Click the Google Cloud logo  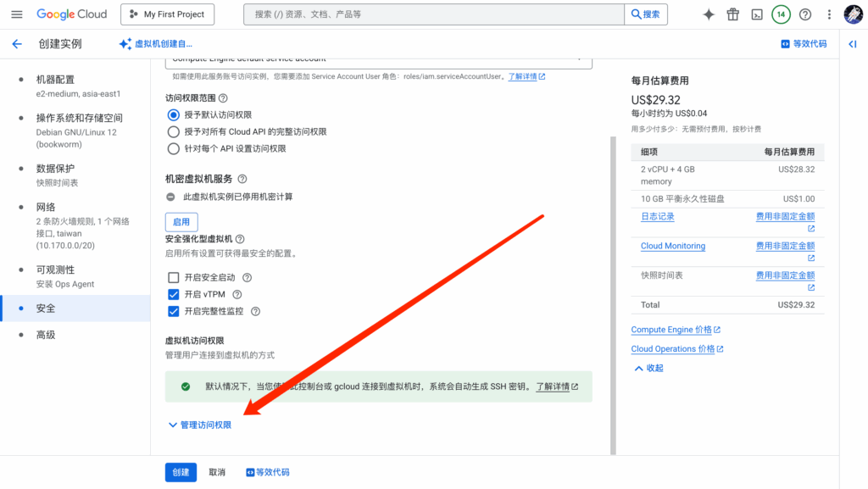click(71, 14)
